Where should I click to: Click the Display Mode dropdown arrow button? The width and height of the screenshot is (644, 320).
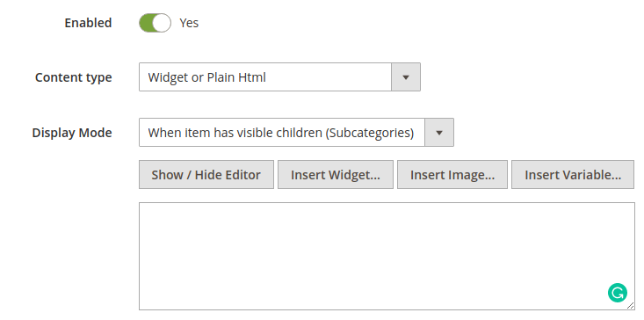[439, 132]
